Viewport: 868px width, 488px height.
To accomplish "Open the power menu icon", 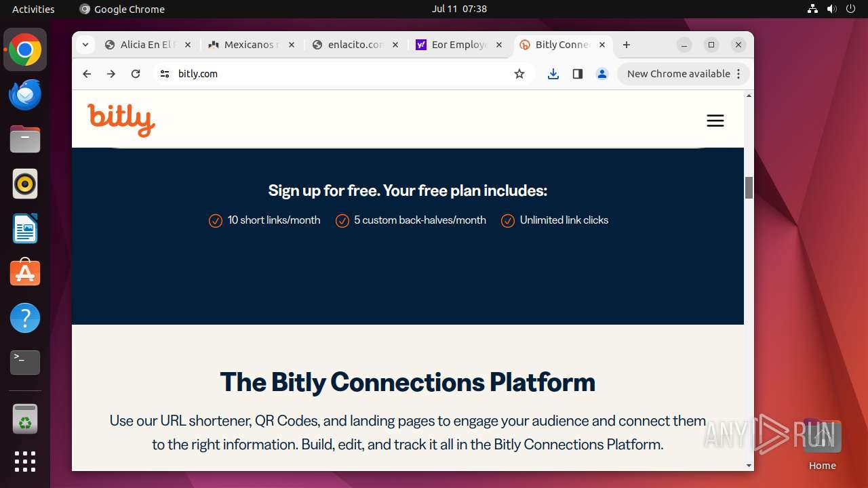I will [x=851, y=9].
